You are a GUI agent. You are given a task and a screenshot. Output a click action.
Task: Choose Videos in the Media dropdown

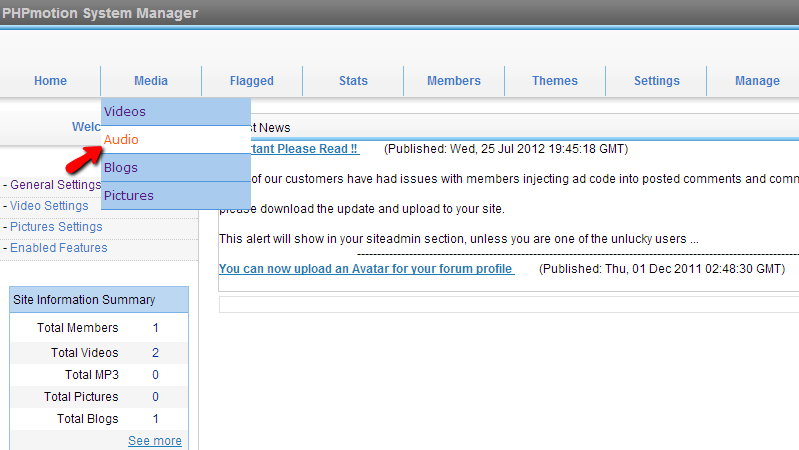(176, 112)
